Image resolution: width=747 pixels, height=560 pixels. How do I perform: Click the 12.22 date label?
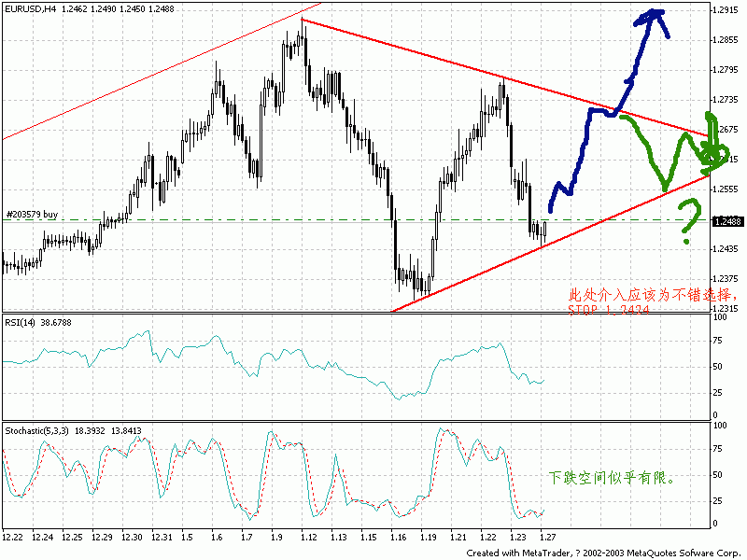pos(12,538)
